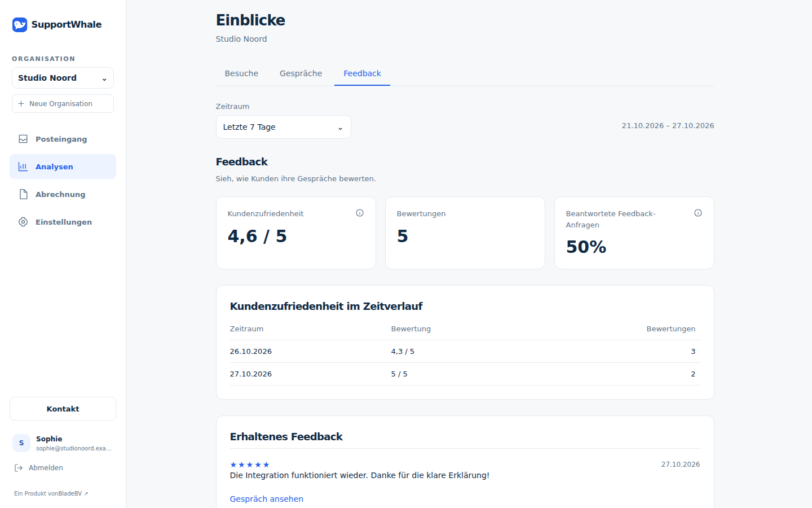Click the Zeitraum column header in table
The height and width of the screenshot is (508, 812).
(x=246, y=329)
